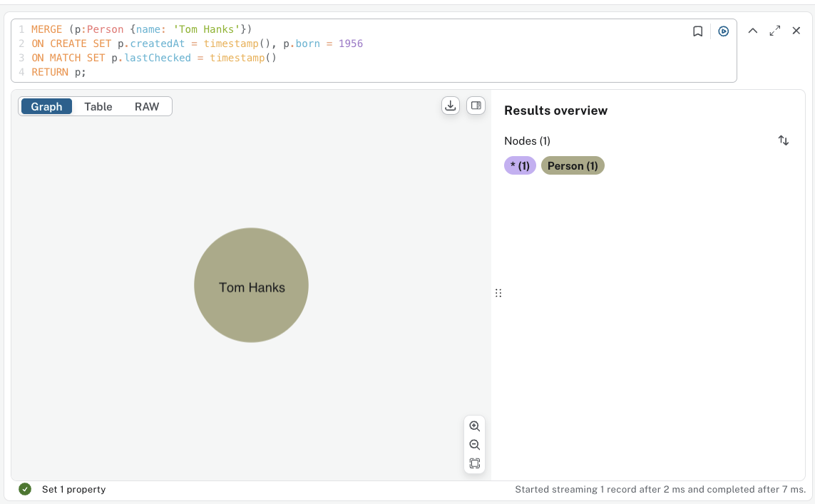Zoom in on the graph canvas
The height and width of the screenshot is (504, 815).
pos(474,426)
